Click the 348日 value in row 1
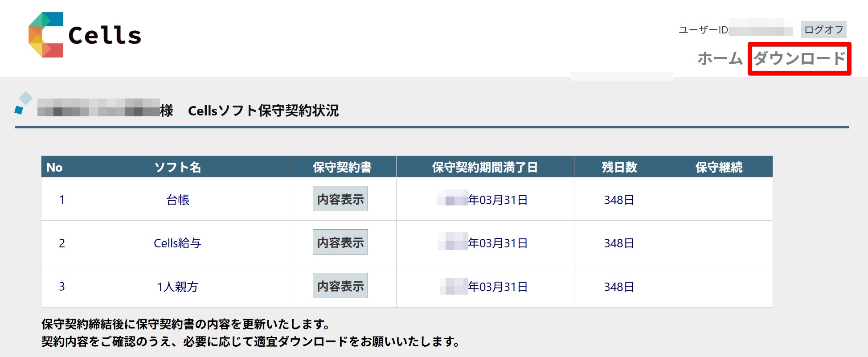The image size is (868, 357). click(x=619, y=200)
